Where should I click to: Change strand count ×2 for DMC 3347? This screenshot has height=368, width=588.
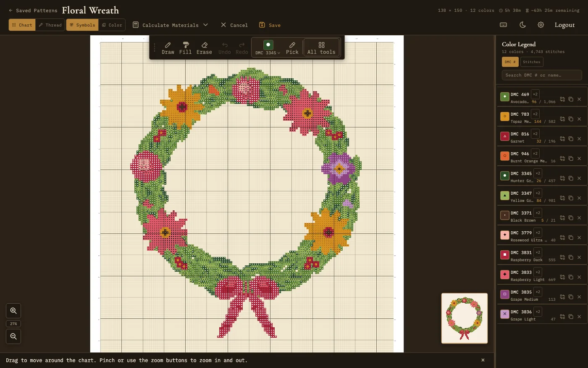pyautogui.click(x=538, y=193)
